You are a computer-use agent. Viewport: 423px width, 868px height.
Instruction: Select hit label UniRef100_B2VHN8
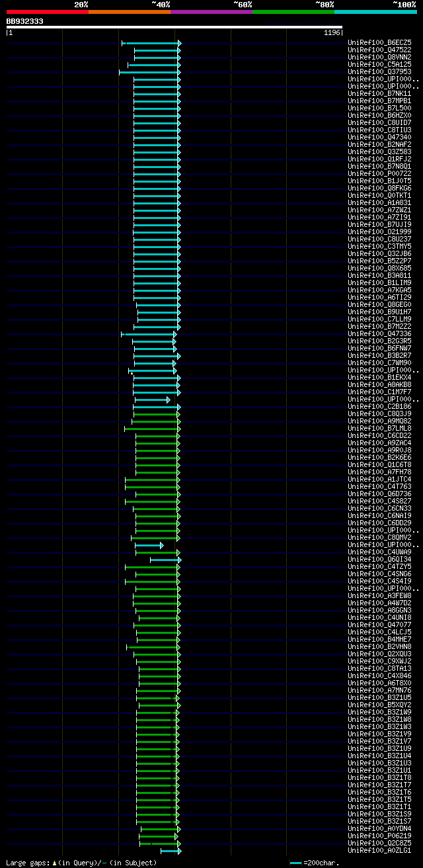[x=379, y=646]
